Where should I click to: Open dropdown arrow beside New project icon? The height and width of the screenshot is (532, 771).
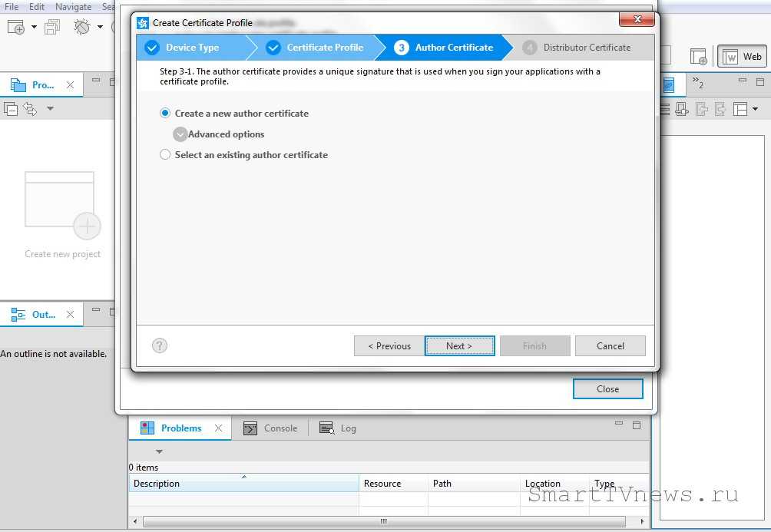click(x=34, y=28)
